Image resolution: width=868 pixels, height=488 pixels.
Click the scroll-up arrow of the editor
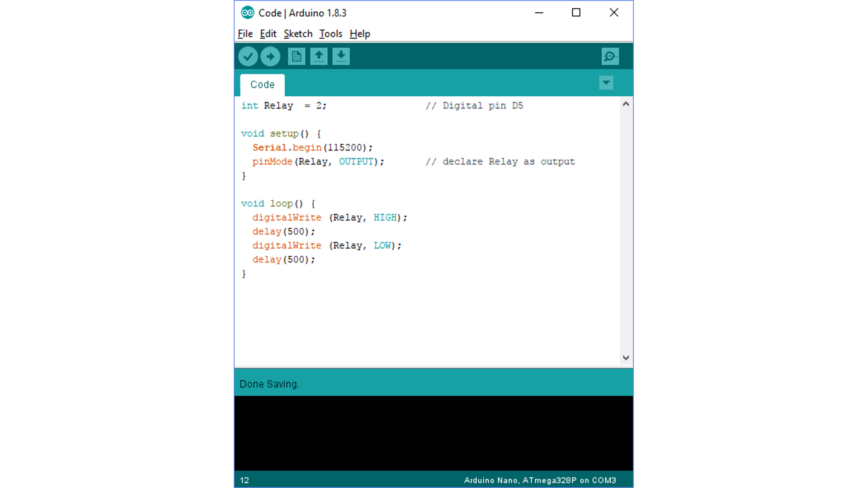(626, 104)
